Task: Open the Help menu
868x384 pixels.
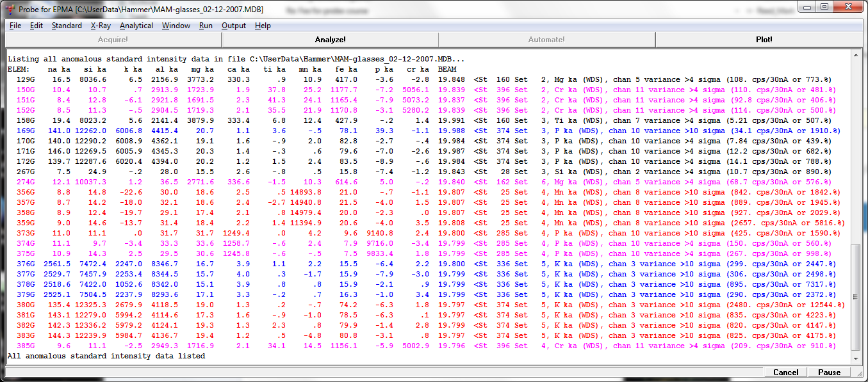Action: (263, 26)
